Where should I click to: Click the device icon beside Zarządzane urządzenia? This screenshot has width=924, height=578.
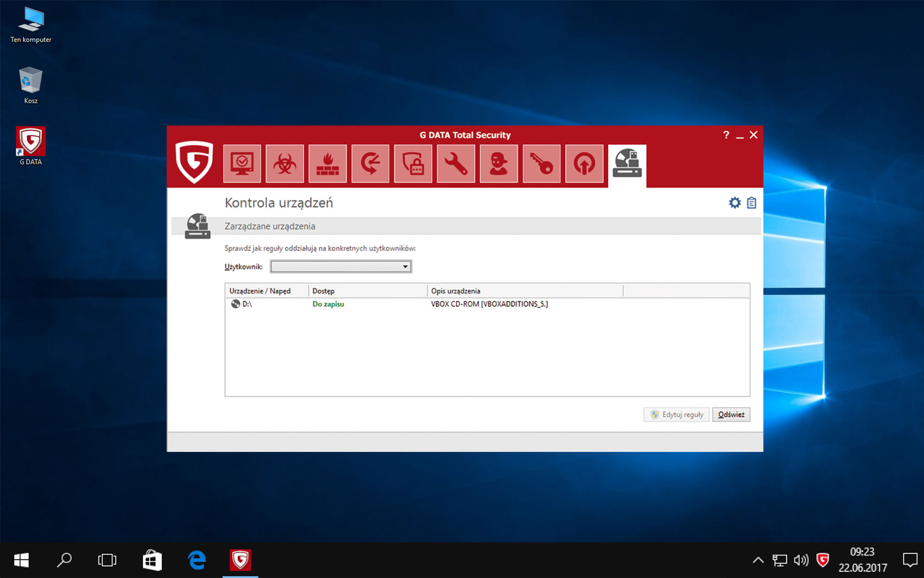click(197, 226)
